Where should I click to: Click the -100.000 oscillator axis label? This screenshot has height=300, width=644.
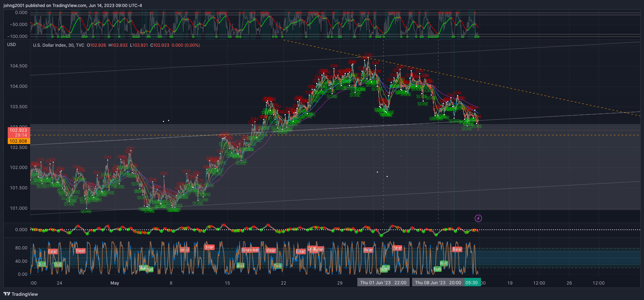coord(17,37)
